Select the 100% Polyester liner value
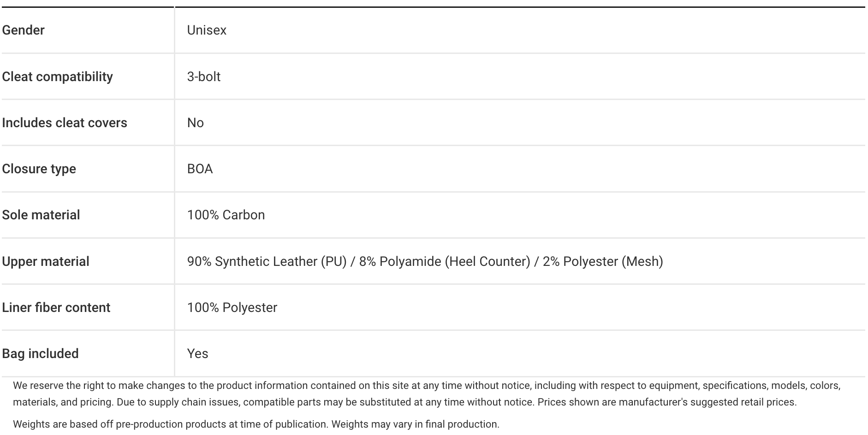 [232, 307]
